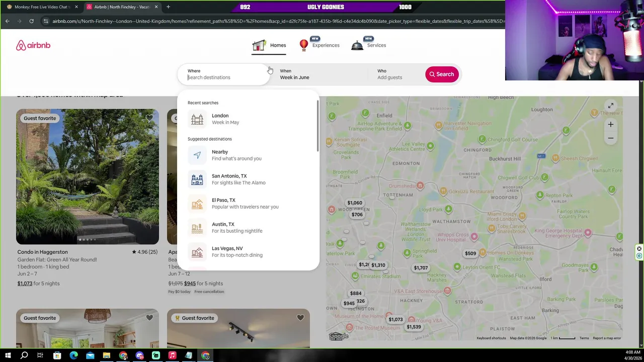The height and width of the screenshot is (362, 644).
Task: Click the Gokyuzu Restaurant map pin
Action: pos(443,191)
